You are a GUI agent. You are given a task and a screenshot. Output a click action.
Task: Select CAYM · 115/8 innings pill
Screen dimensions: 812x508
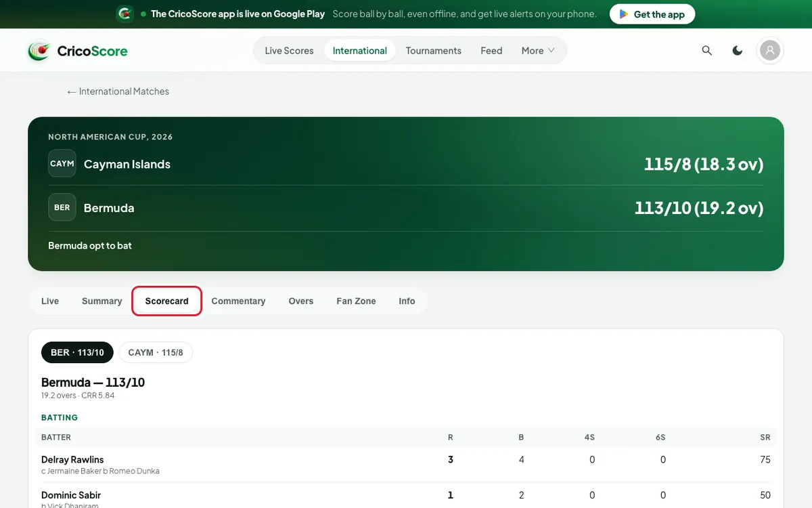[156, 353]
